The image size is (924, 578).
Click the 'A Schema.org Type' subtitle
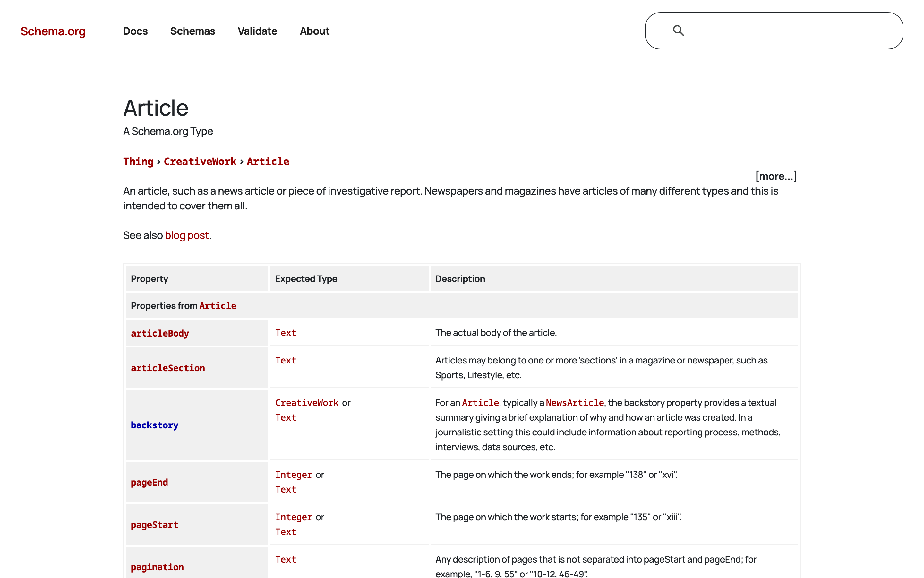(168, 131)
